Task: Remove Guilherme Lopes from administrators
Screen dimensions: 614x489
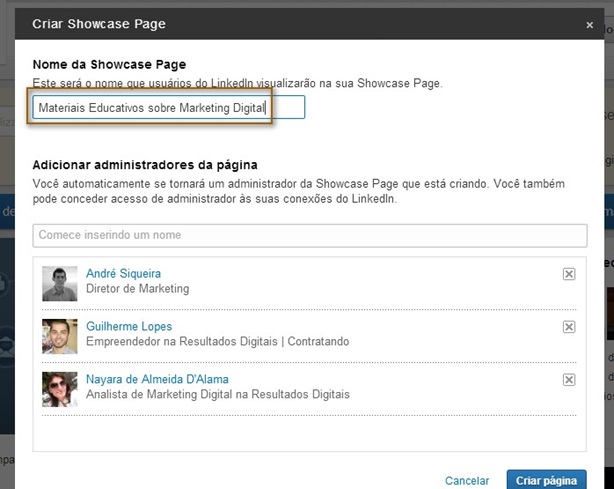Action: tap(569, 327)
